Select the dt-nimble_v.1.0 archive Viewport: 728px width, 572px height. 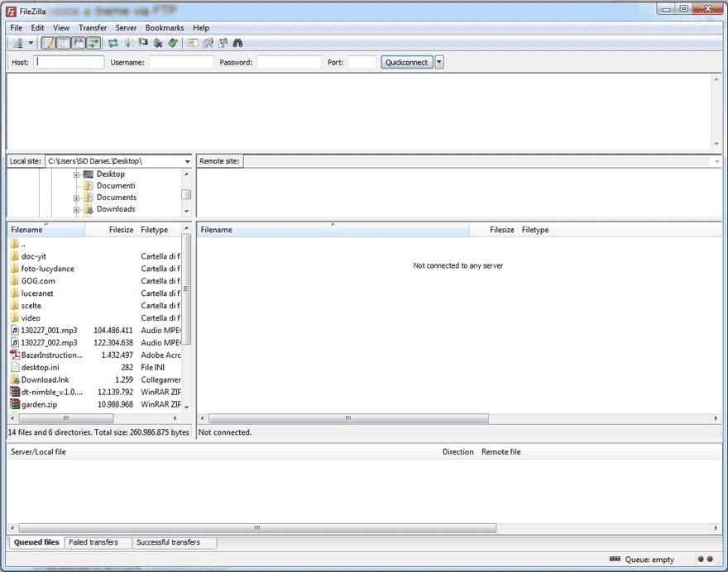pyautogui.click(x=94, y=392)
